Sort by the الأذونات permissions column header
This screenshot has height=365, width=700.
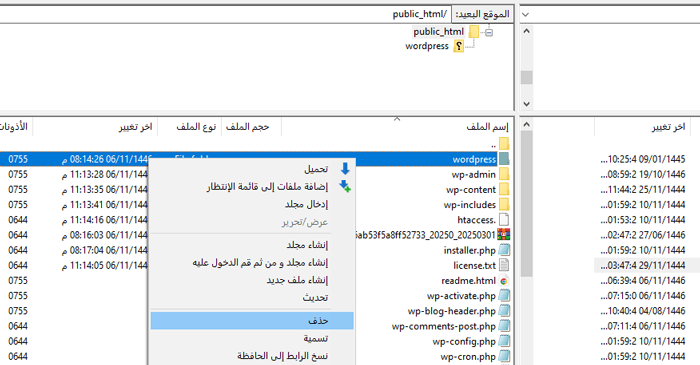pos(16,127)
